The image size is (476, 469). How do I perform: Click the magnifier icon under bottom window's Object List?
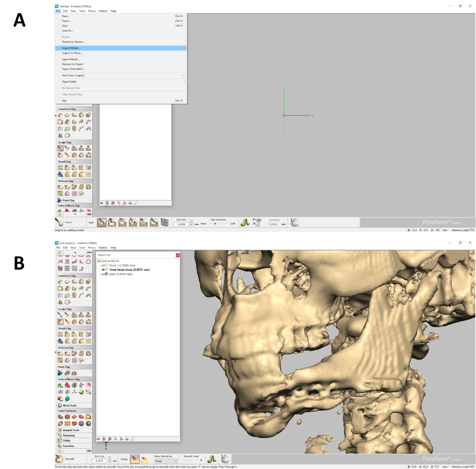(x=133, y=439)
